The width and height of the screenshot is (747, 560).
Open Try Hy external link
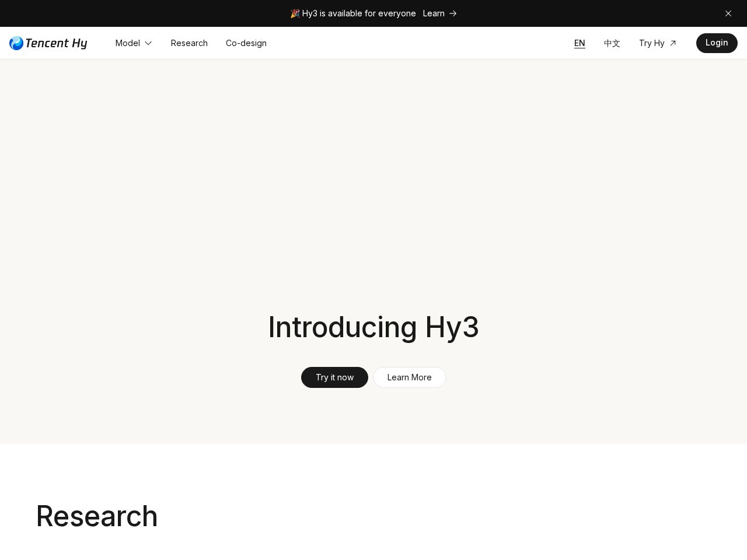658,43
